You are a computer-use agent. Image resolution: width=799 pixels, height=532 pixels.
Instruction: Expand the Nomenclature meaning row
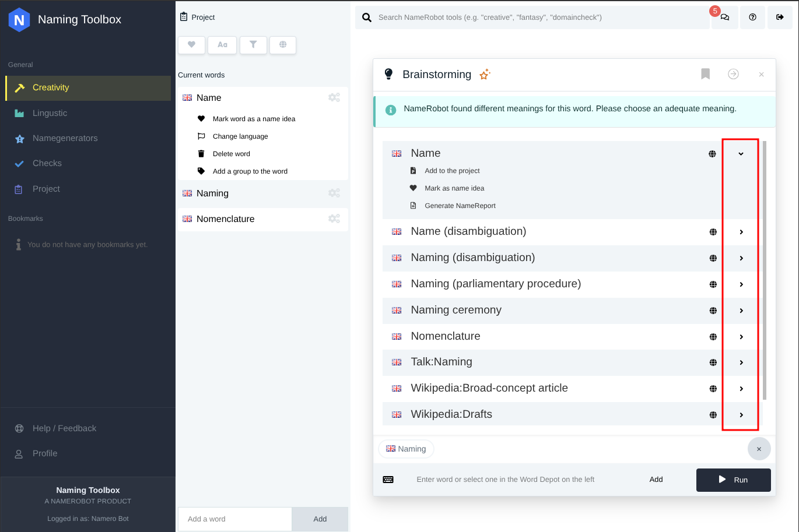coord(741,337)
